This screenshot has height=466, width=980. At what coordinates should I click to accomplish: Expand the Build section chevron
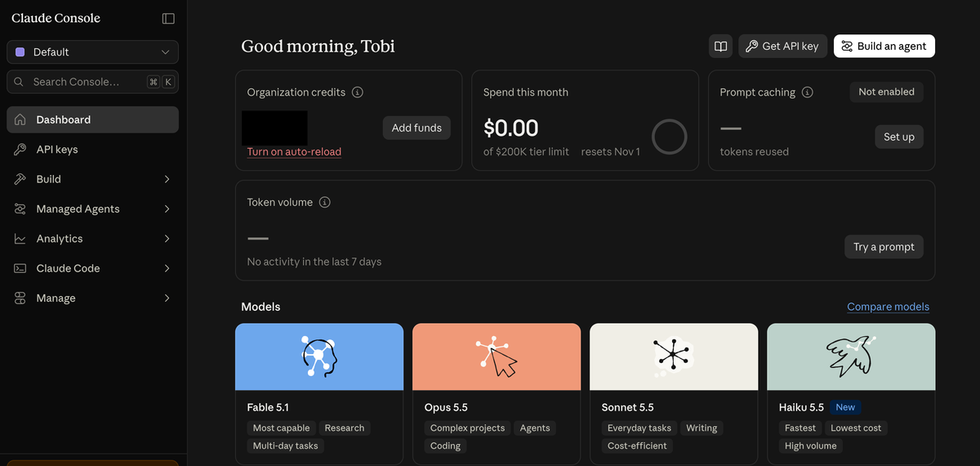click(167, 179)
